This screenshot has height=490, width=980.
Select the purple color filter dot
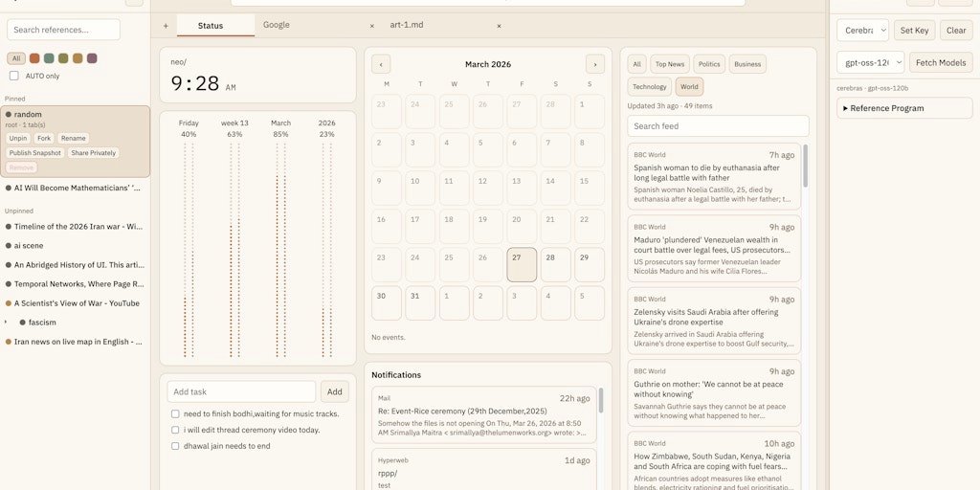click(x=92, y=58)
